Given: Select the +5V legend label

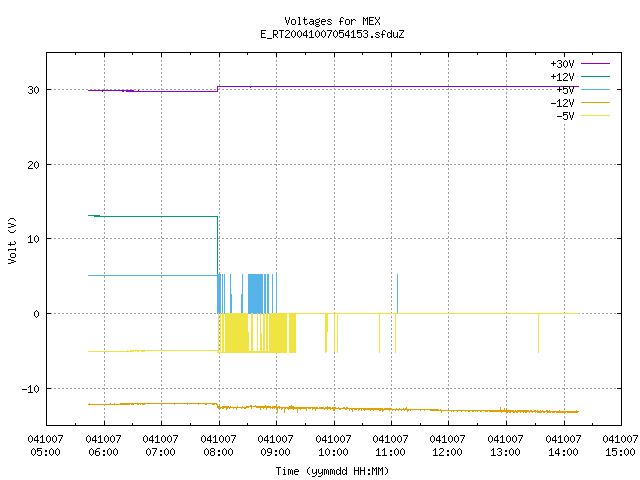Looking at the screenshot, I should [x=565, y=90].
